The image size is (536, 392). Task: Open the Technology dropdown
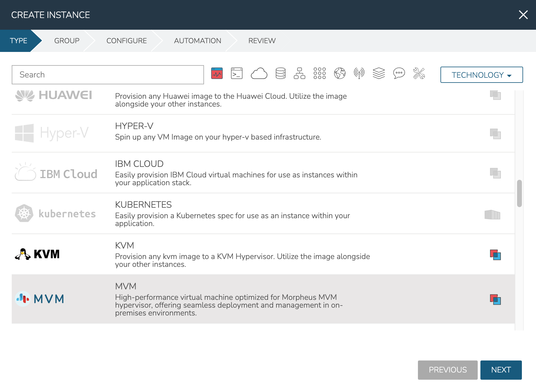[481, 75]
